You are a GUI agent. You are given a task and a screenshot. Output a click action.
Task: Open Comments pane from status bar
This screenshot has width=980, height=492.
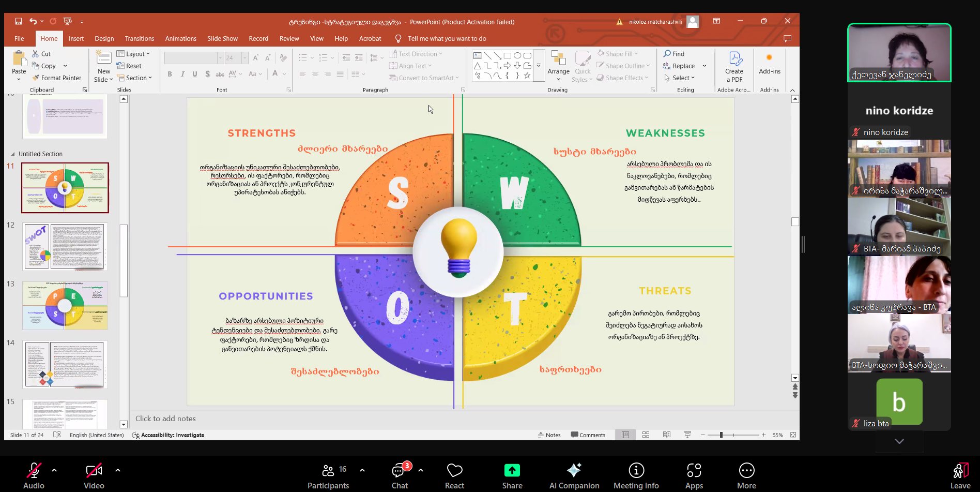[x=588, y=435]
